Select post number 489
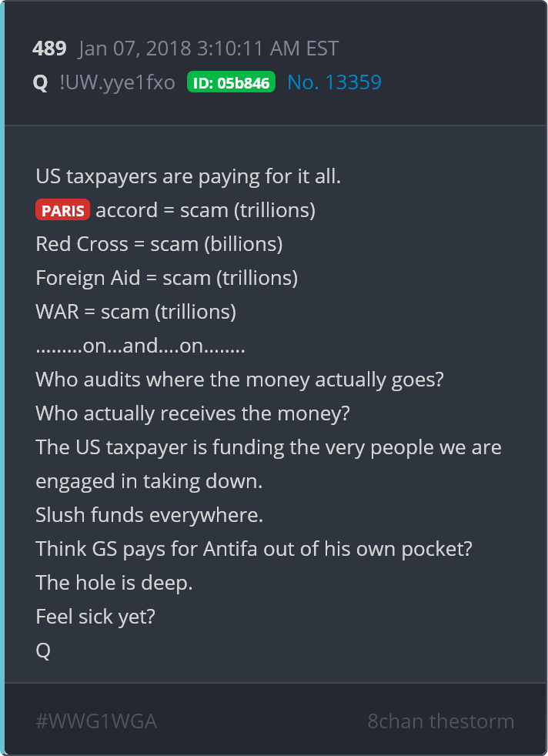Screen dimensions: 548x756 pos(49,49)
